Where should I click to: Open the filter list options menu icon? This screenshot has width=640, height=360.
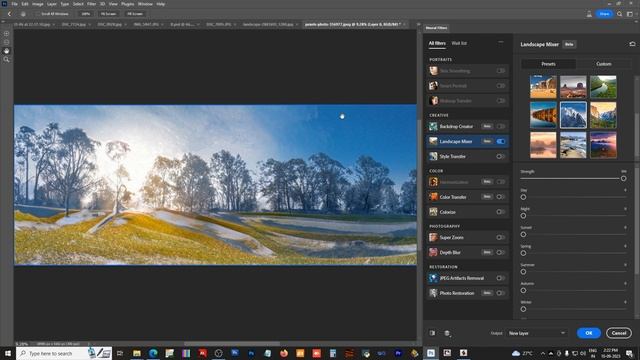coord(501,42)
